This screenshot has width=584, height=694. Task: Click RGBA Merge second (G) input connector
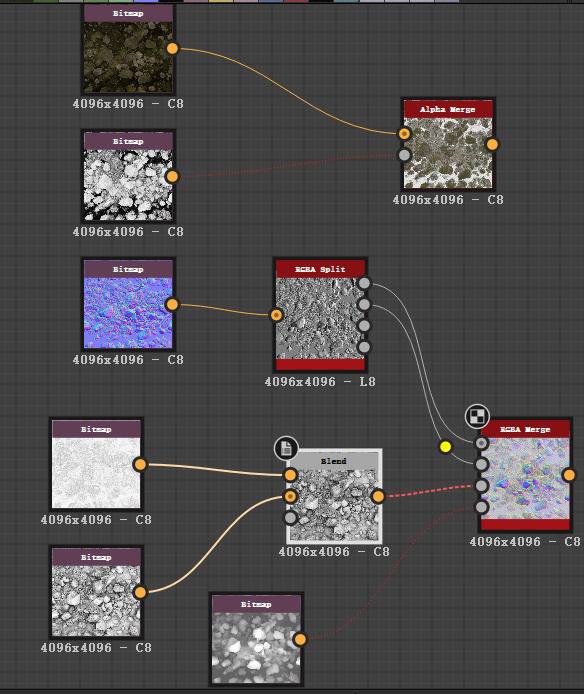pos(481,464)
